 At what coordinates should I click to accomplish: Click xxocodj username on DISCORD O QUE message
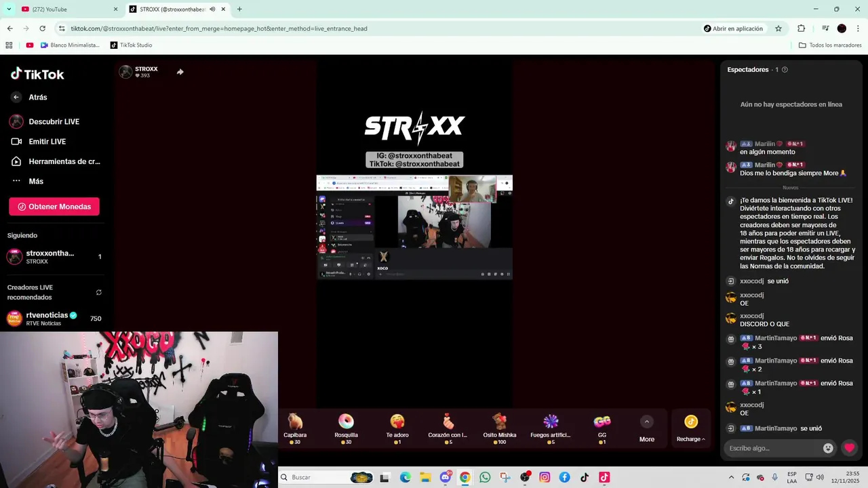click(752, 316)
